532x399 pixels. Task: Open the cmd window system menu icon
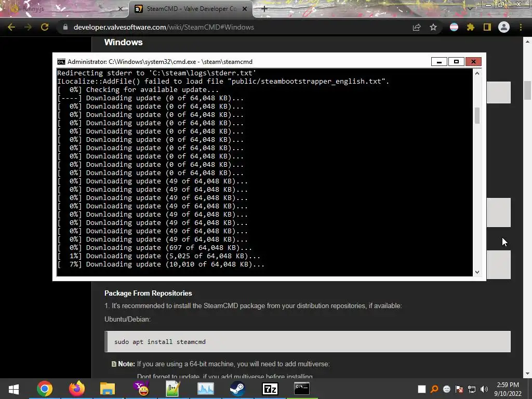61,62
